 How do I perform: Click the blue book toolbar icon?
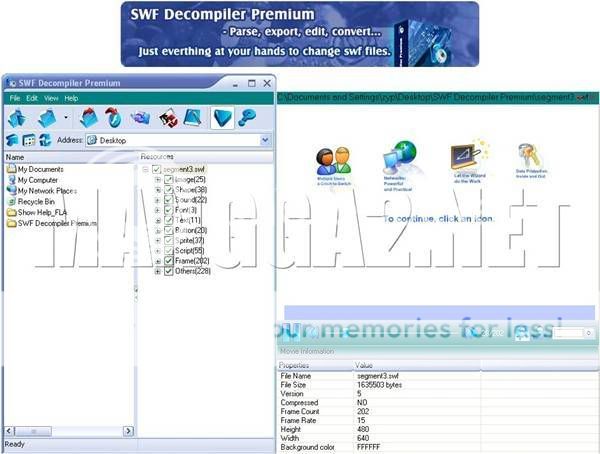tap(192, 118)
